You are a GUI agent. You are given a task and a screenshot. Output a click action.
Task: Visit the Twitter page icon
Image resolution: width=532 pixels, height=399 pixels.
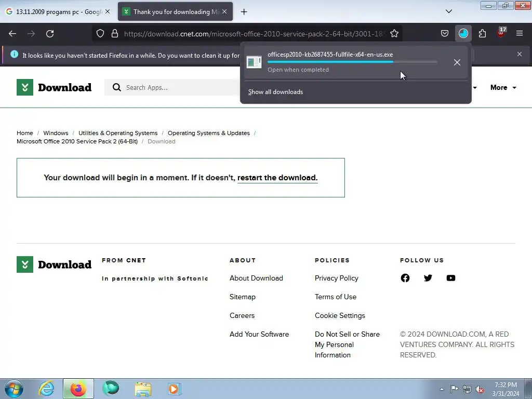pyautogui.click(x=428, y=278)
